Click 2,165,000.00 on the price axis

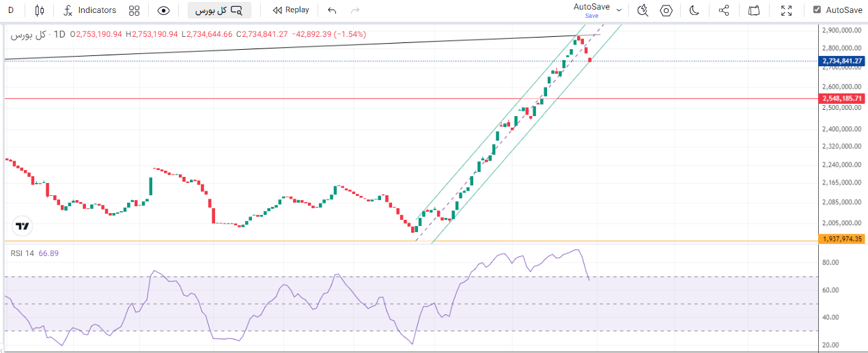[x=841, y=183]
